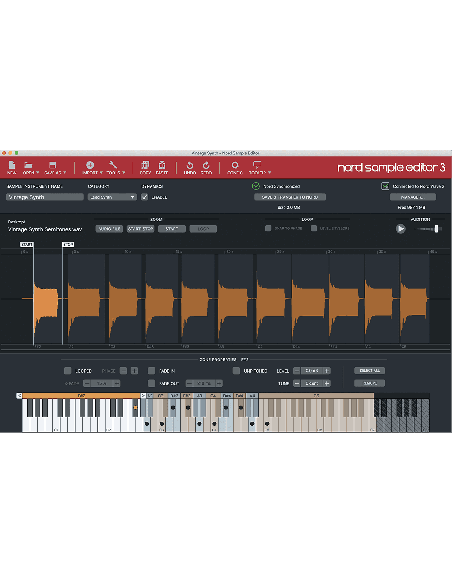Expand the Tools menu arrow
This screenshot has width=452, height=584.
pos(123,172)
